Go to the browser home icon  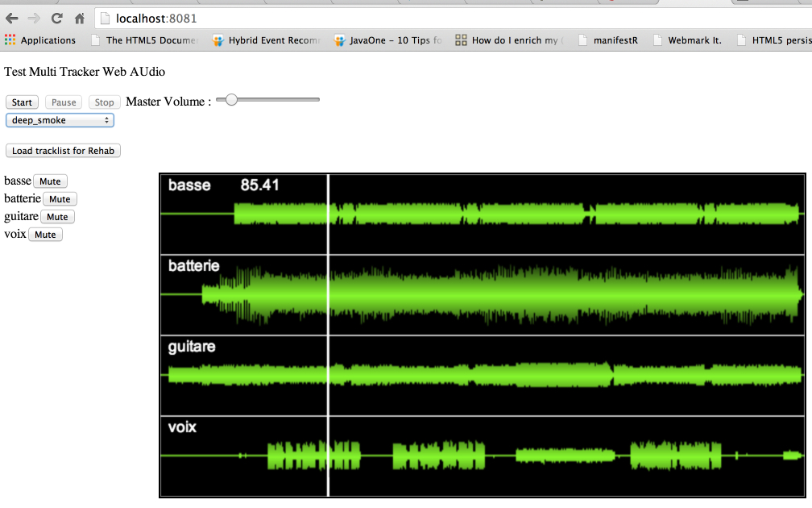click(79, 19)
